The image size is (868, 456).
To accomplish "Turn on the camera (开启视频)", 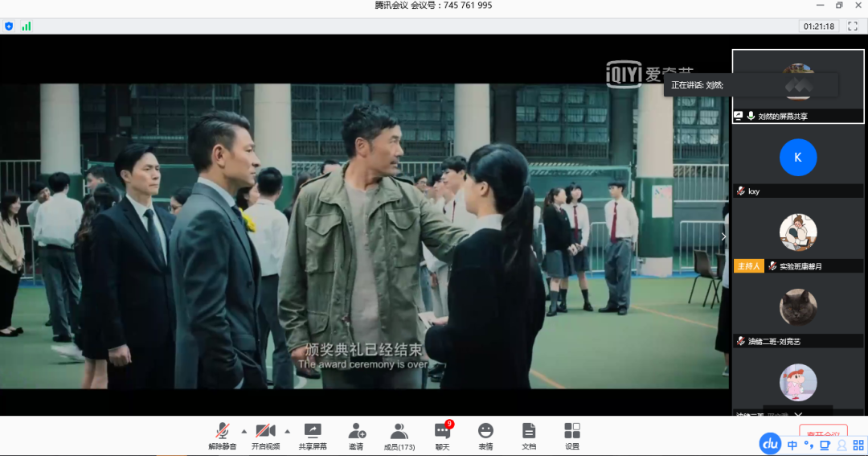I will (265, 436).
